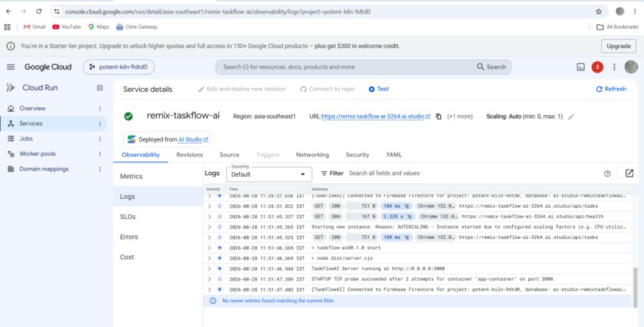
Task: Open account avatar in Cloud header
Action: point(631,67)
